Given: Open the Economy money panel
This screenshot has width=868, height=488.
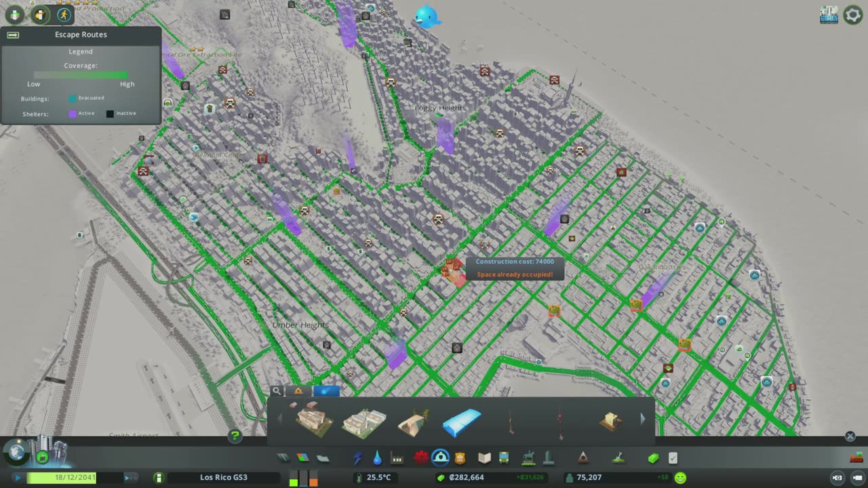Looking at the screenshot, I should click(653, 458).
